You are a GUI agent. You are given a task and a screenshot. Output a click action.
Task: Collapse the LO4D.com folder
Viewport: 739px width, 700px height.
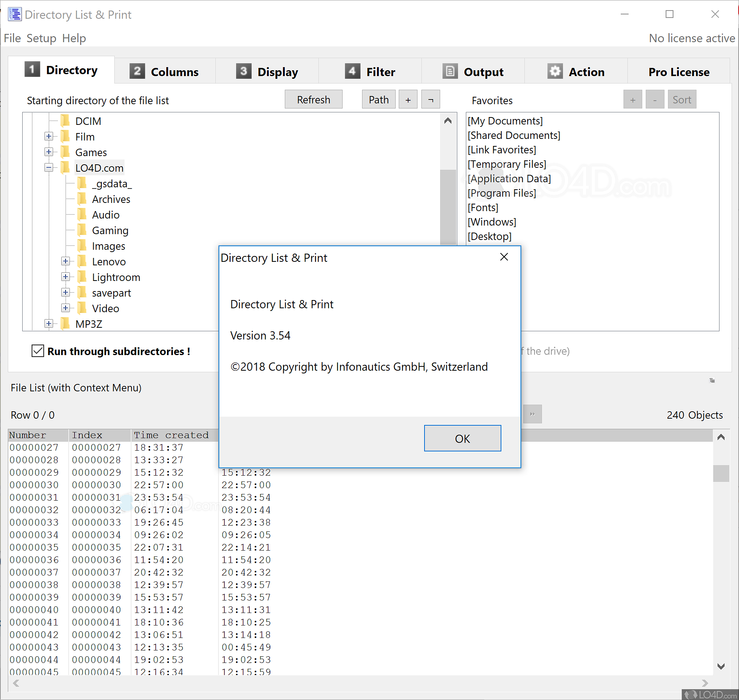click(x=48, y=167)
